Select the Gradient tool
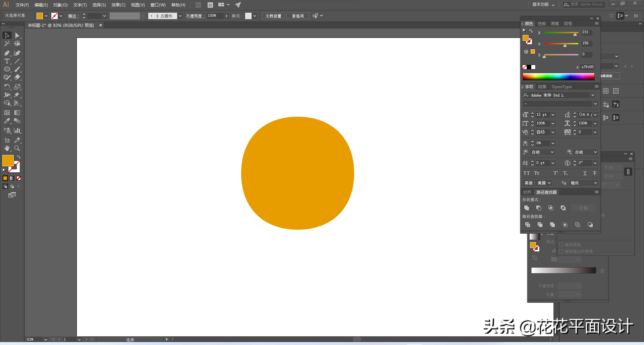644x345 pixels. pyautogui.click(x=17, y=113)
